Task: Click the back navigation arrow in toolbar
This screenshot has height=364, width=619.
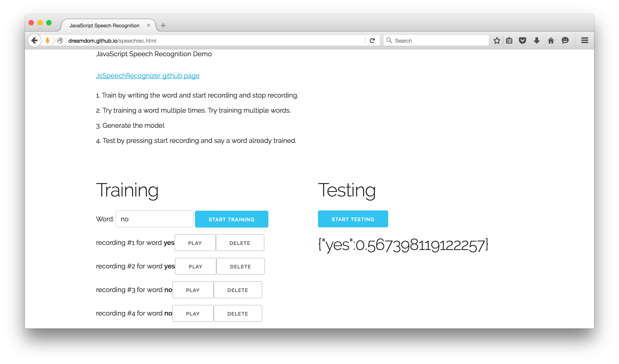Action: [35, 40]
